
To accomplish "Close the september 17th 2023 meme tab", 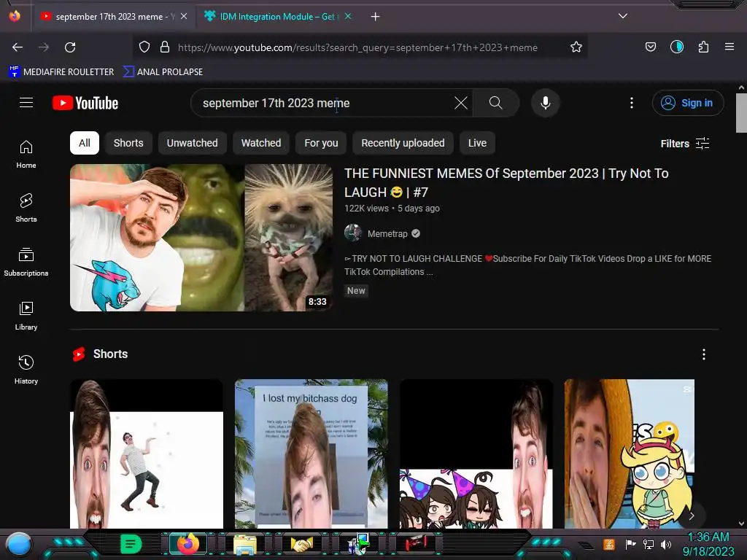I will 184,16.
